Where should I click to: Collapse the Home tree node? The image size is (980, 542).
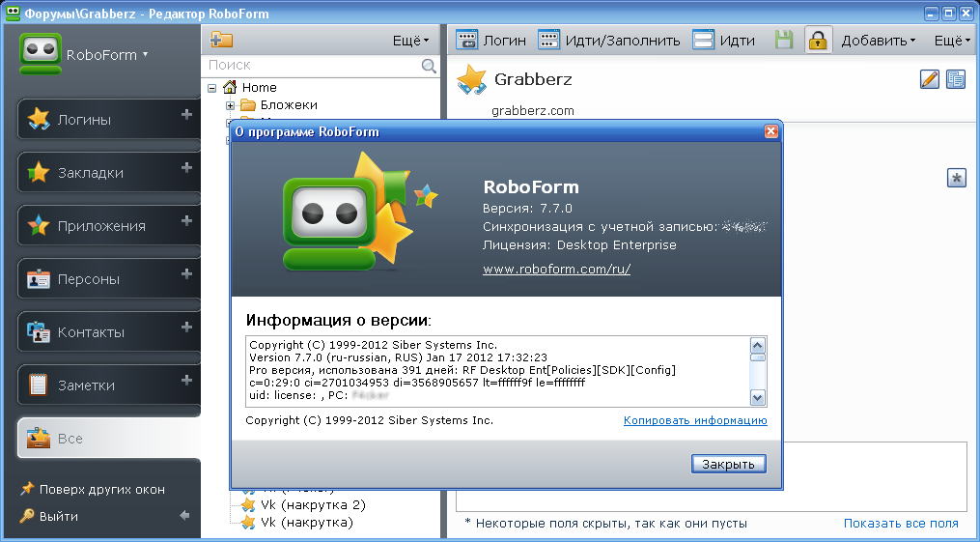pyautogui.click(x=211, y=88)
